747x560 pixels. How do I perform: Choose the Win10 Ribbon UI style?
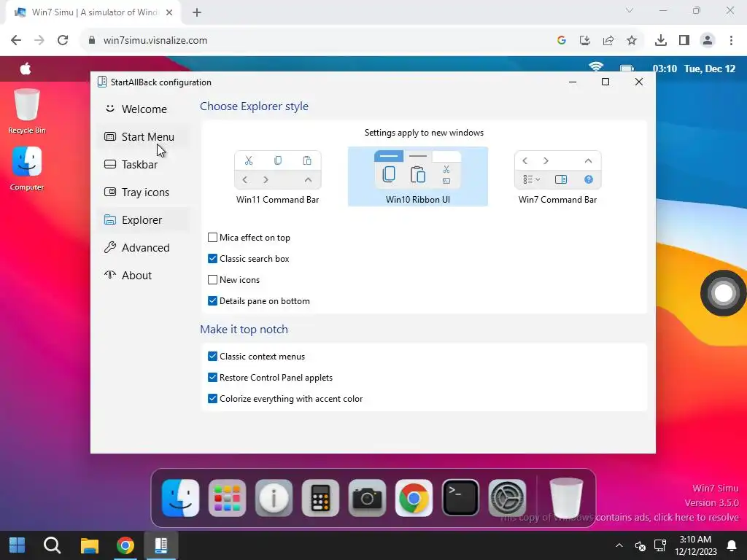[418, 176]
